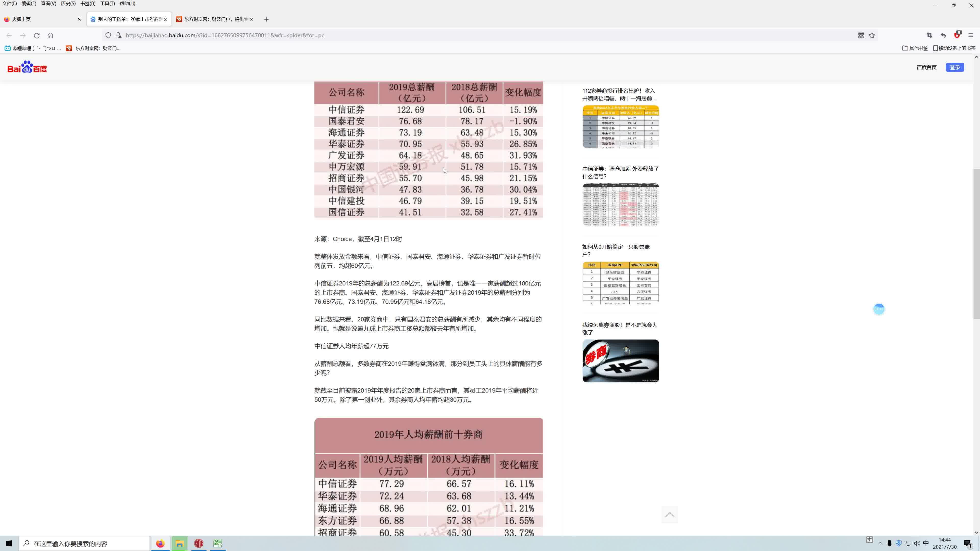The width and height of the screenshot is (980, 551).
Task: Click the blue 登录 button
Action: [x=955, y=67]
